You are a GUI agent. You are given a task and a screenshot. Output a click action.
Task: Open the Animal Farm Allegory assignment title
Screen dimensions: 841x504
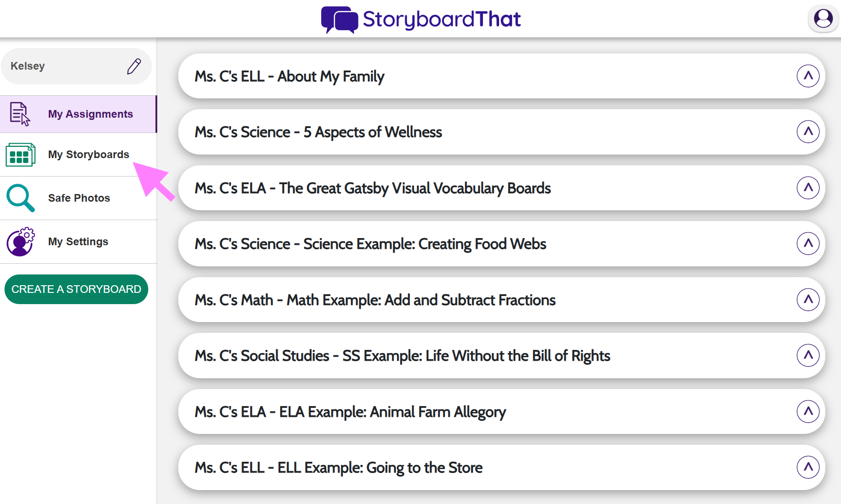(350, 412)
